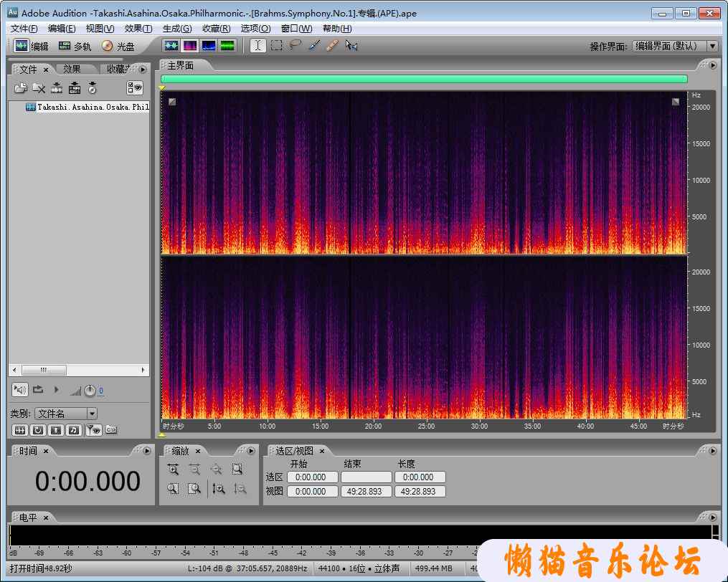This screenshot has width=728, height=582.
Task: Click zoom in to right edge of selection
Action: click(x=194, y=489)
